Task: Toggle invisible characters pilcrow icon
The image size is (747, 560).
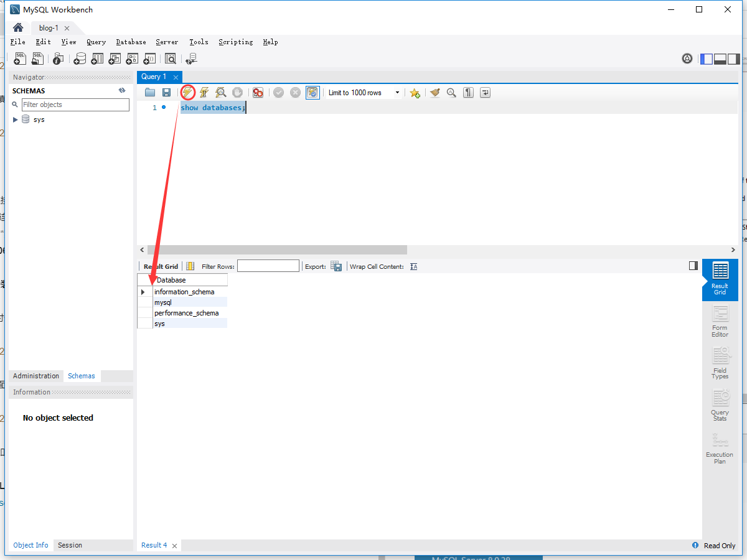Action: click(468, 93)
